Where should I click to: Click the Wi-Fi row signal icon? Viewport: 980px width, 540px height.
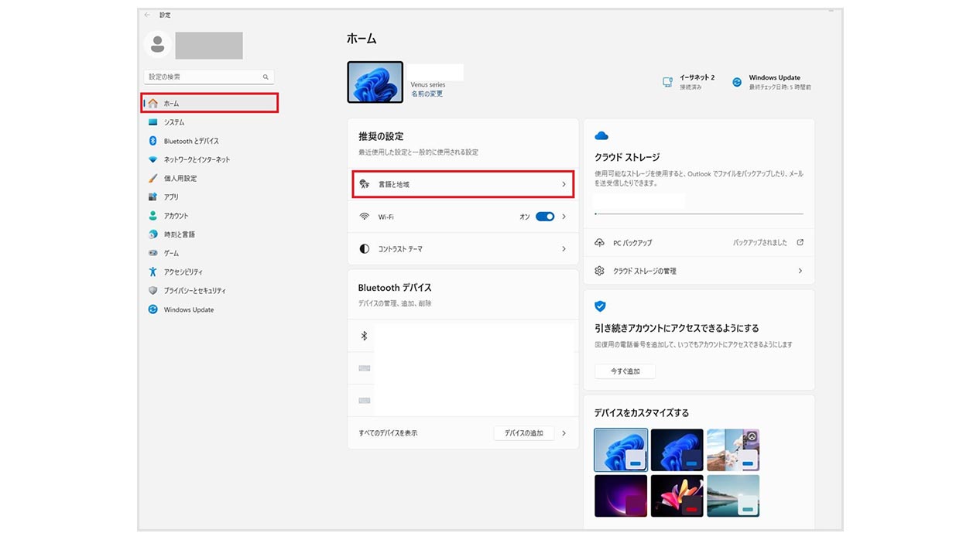coord(365,217)
